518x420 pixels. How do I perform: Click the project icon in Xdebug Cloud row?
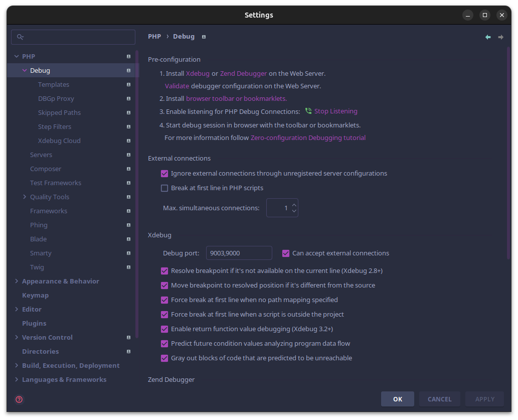click(x=128, y=141)
